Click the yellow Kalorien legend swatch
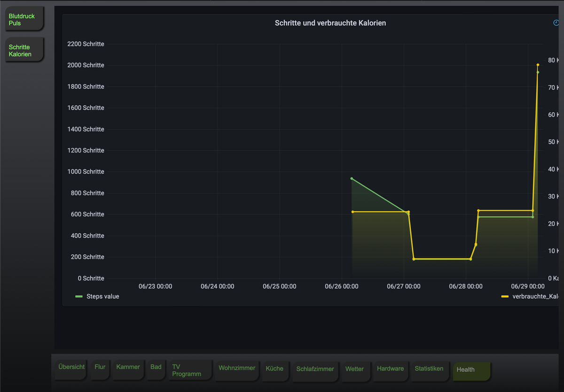This screenshot has height=392, width=564. pyautogui.click(x=505, y=297)
